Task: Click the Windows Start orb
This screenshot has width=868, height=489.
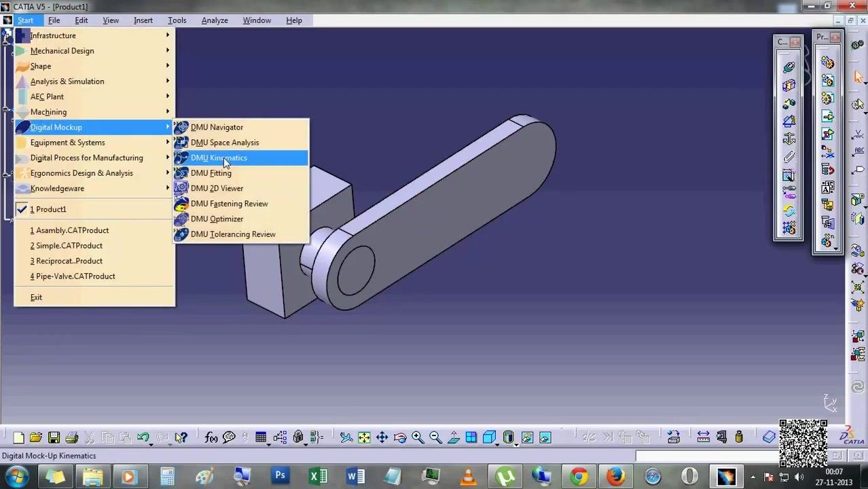Action: 16,476
